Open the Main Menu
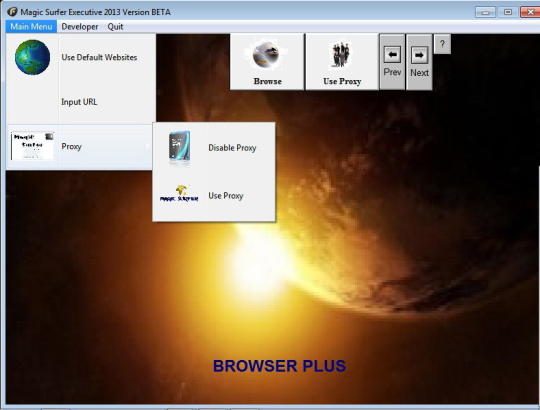The width and height of the screenshot is (540, 410). 31,27
